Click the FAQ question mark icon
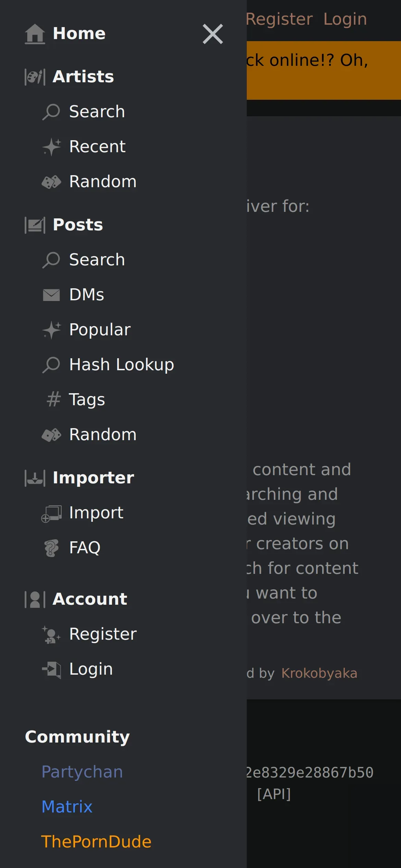The image size is (401, 868). [x=51, y=548]
